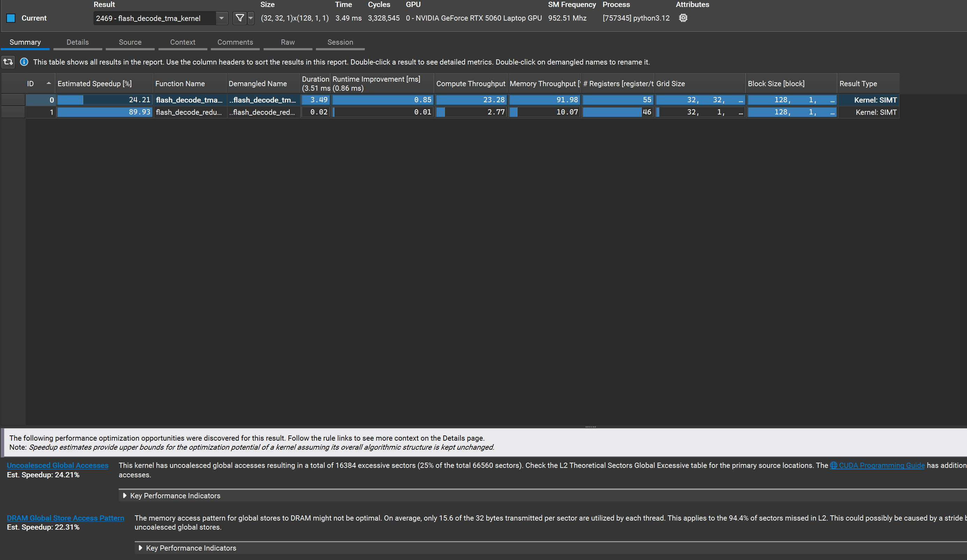Click the 3.49 duration cell
The width and height of the screenshot is (967, 560).
(x=315, y=100)
